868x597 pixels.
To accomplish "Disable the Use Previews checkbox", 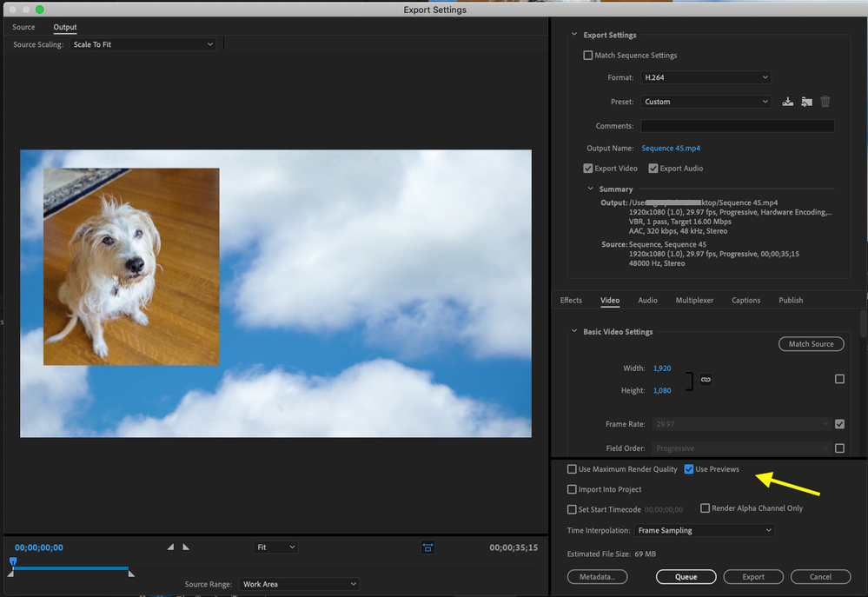I will pyautogui.click(x=687, y=468).
